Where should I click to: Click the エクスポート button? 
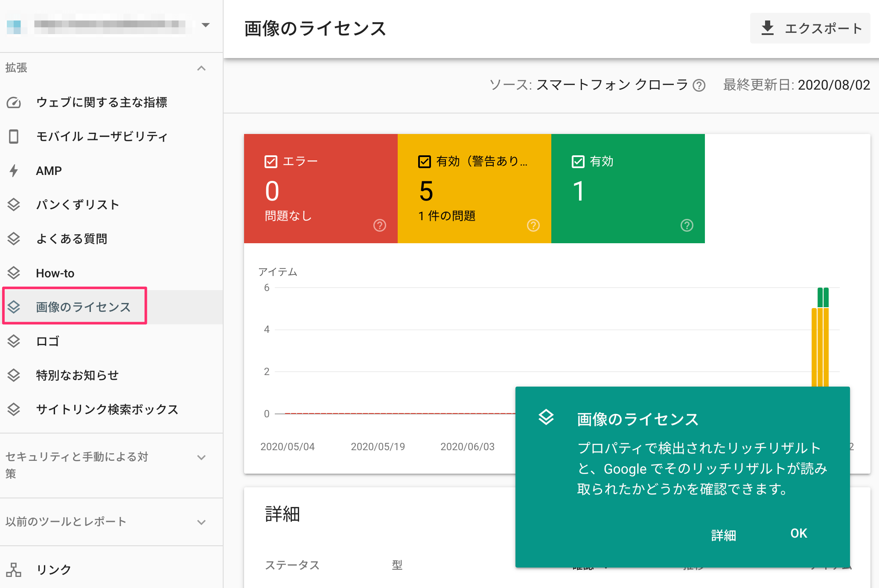pyautogui.click(x=810, y=28)
